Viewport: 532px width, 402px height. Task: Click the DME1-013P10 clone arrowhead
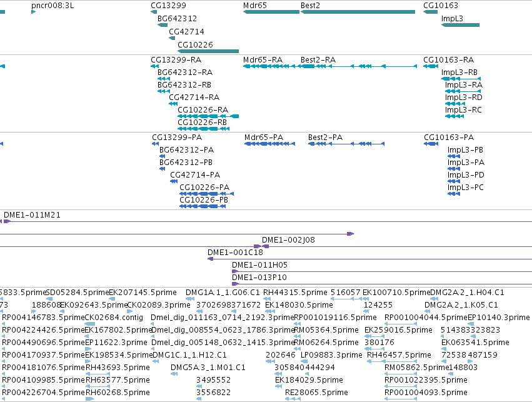coord(235,284)
